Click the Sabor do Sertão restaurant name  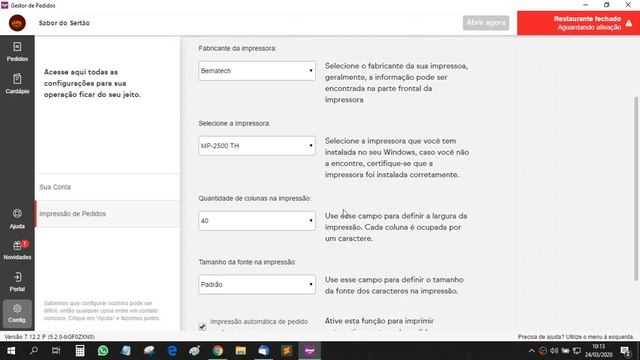coord(64,23)
